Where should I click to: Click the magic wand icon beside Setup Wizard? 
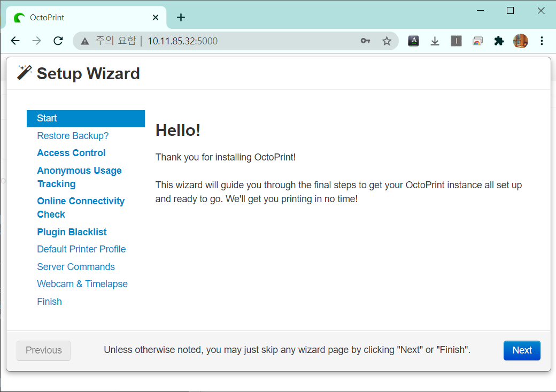[25, 73]
